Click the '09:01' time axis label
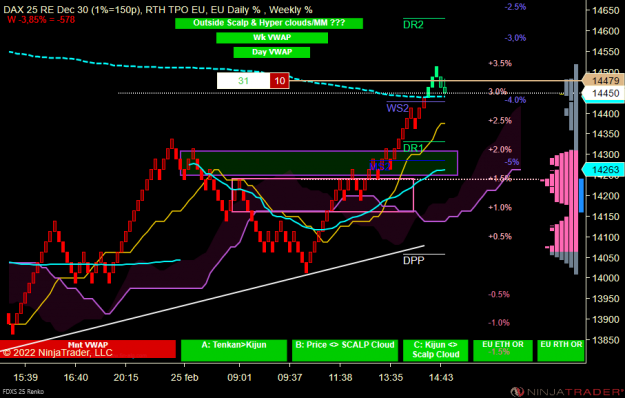 [240, 377]
